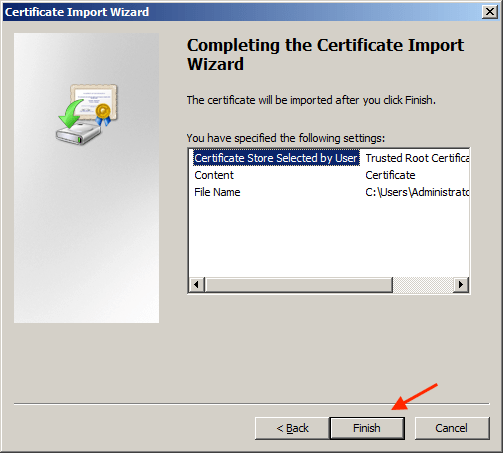Go back with the Back button

coord(292,428)
